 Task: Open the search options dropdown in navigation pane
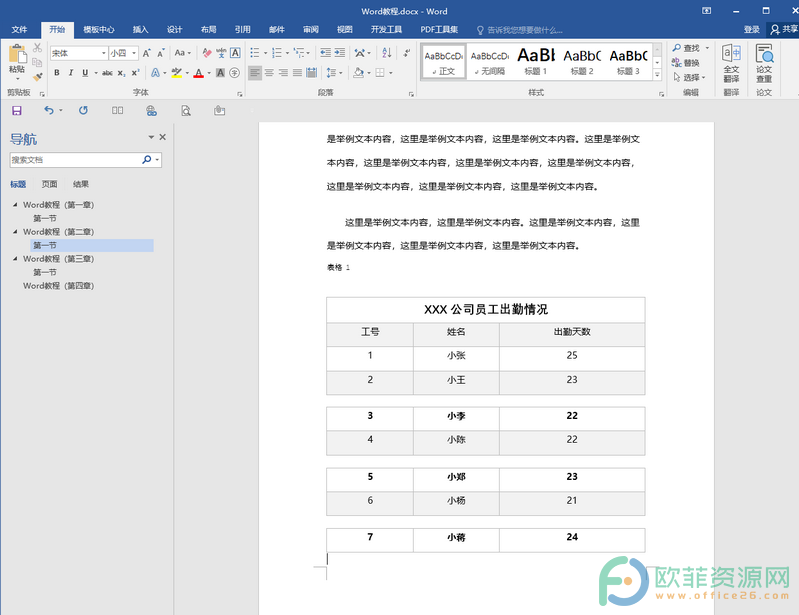(157, 160)
